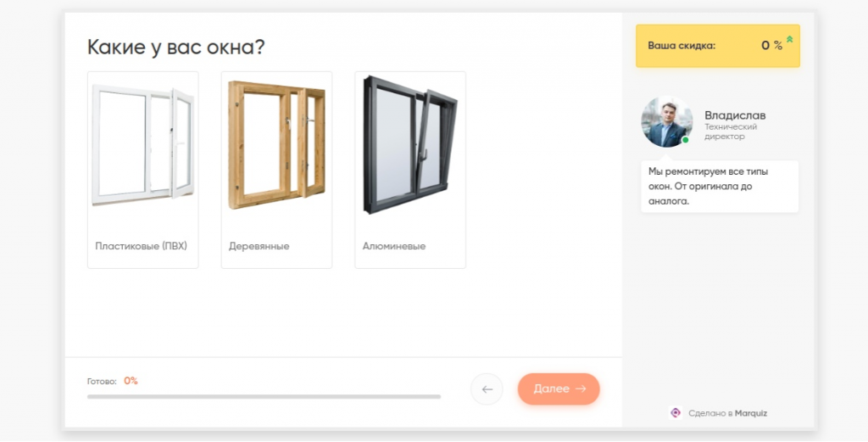Click the back arrow button

(x=487, y=389)
